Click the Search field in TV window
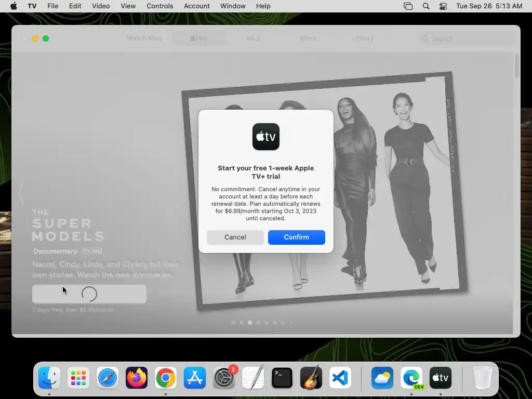532x399 pixels. (465, 38)
